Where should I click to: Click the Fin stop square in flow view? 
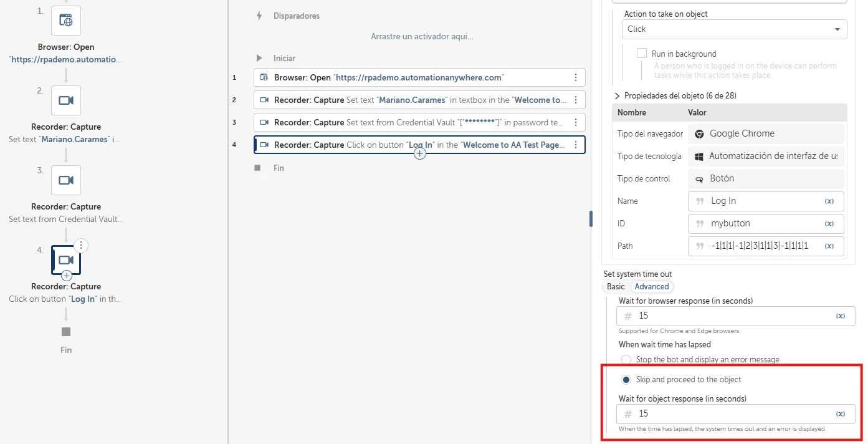click(x=66, y=332)
